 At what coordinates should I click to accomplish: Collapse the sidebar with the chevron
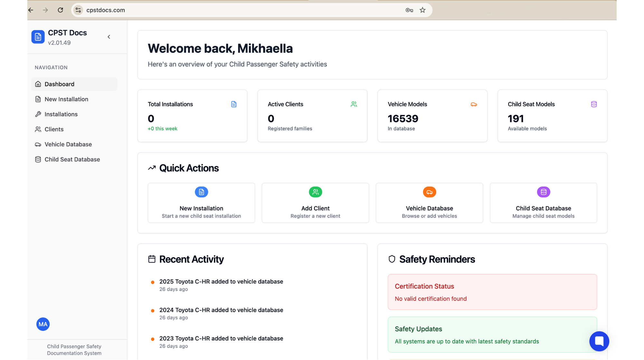coord(109,37)
